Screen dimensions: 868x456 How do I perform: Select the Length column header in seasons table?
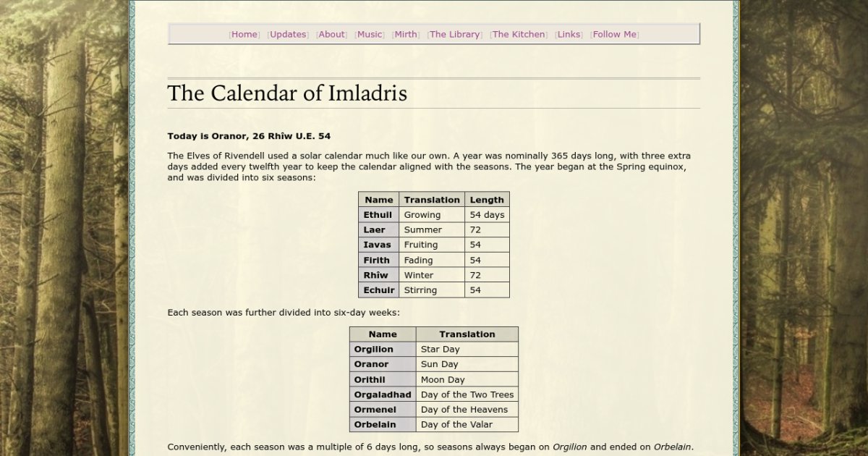click(x=487, y=200)
